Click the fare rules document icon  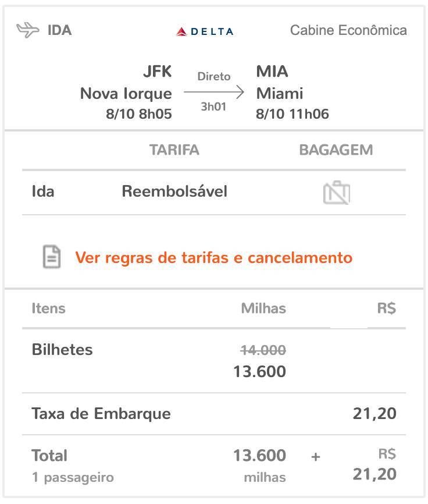[52, 257]
